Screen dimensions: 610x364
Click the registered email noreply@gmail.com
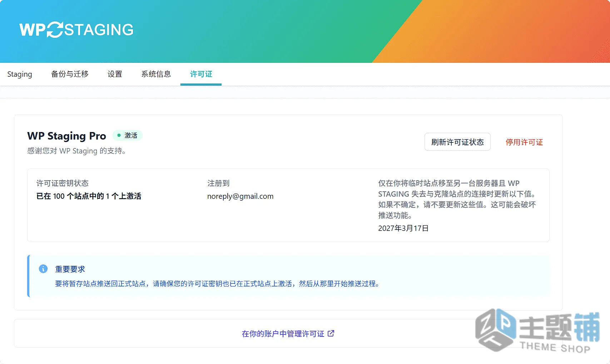click(240, 196)
